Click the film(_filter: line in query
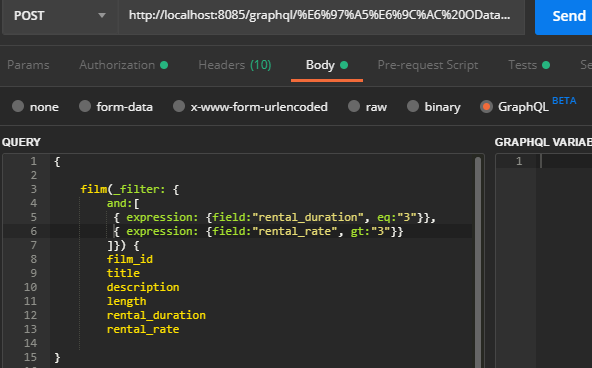The image size is (592, 368). coord(130,189)
